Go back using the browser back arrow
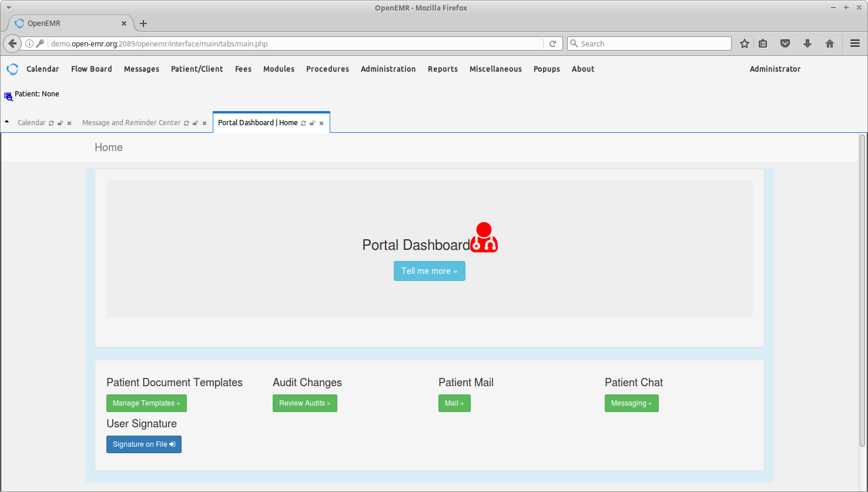Image resolution: width=868 pixels, height=492 pixels. point(12,43)
